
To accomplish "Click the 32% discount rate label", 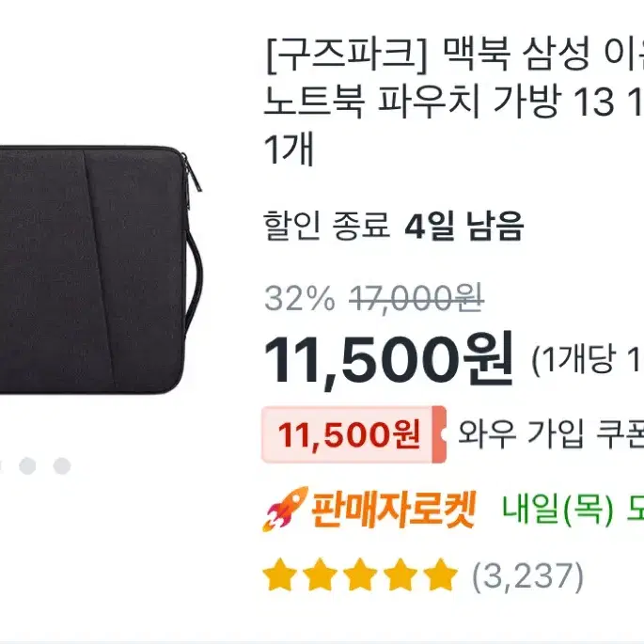I will click(x=300, y=299).
